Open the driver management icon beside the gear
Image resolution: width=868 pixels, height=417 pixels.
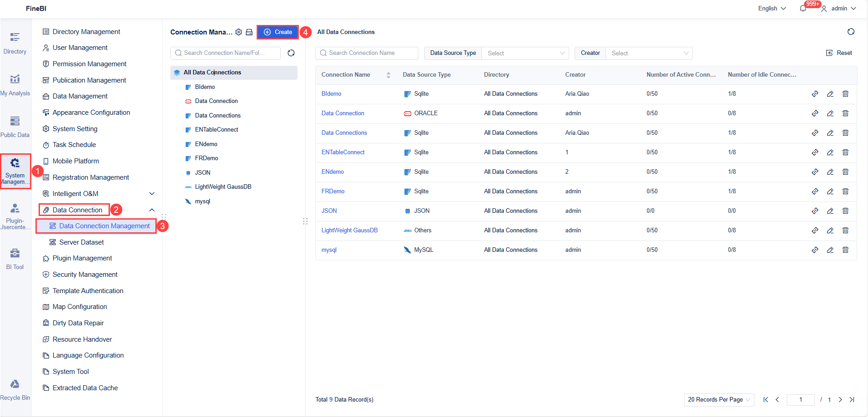click(x=249, y=32)
